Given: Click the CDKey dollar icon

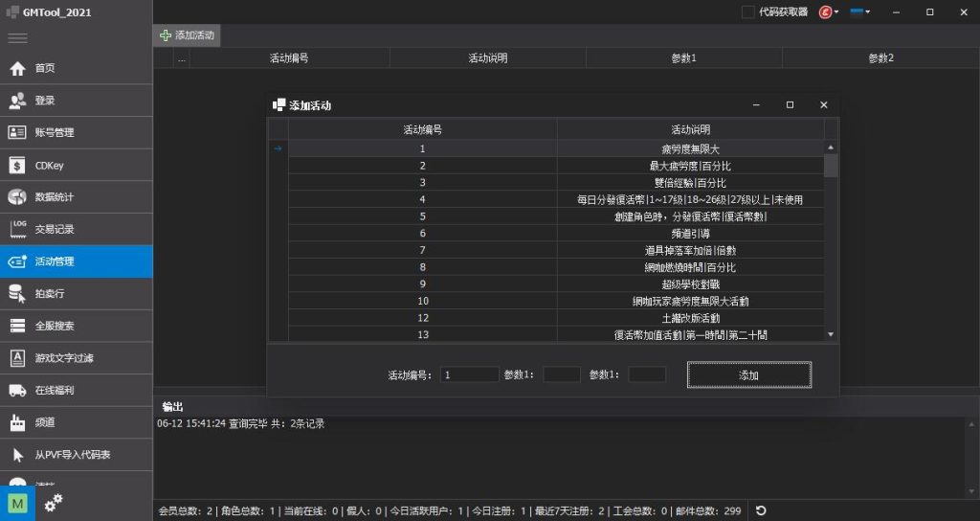Looking at the screenshot, I should click(17, 165).
